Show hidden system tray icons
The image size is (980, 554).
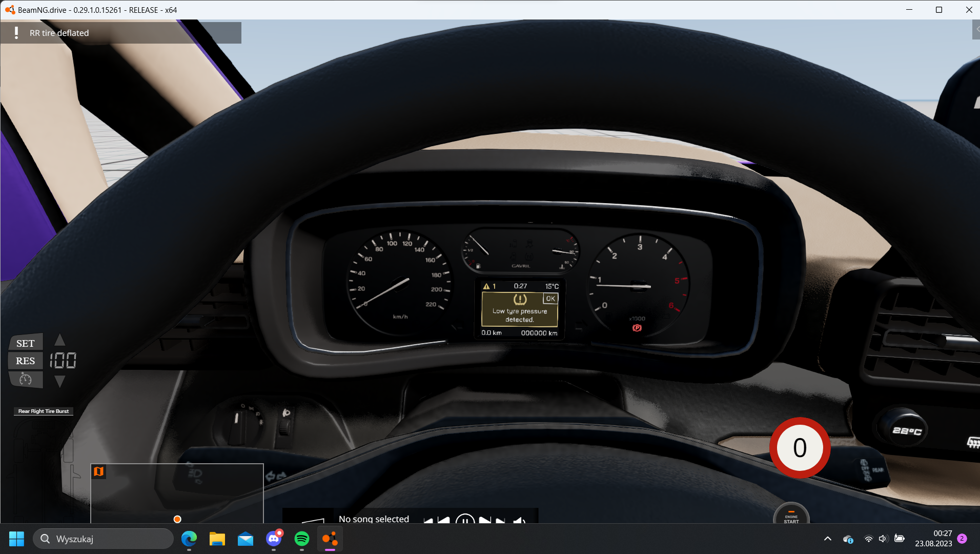tap(827, 539)
